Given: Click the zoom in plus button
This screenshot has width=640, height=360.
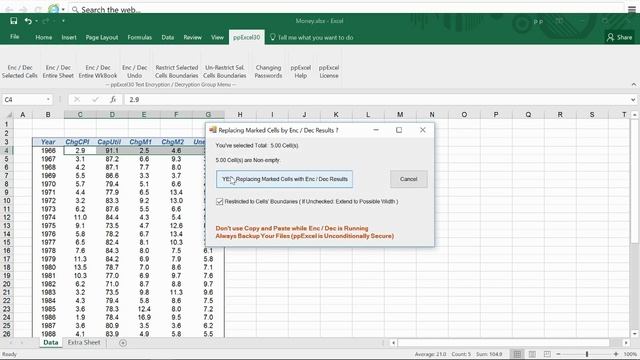Looking at the screenshot, I should [x=616, y=354].
